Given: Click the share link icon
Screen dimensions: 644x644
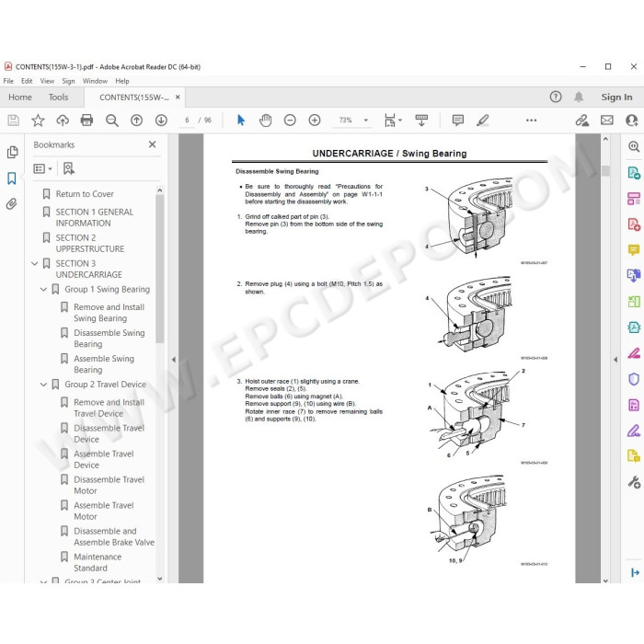Looking at the screenshot, I should 582,121.
